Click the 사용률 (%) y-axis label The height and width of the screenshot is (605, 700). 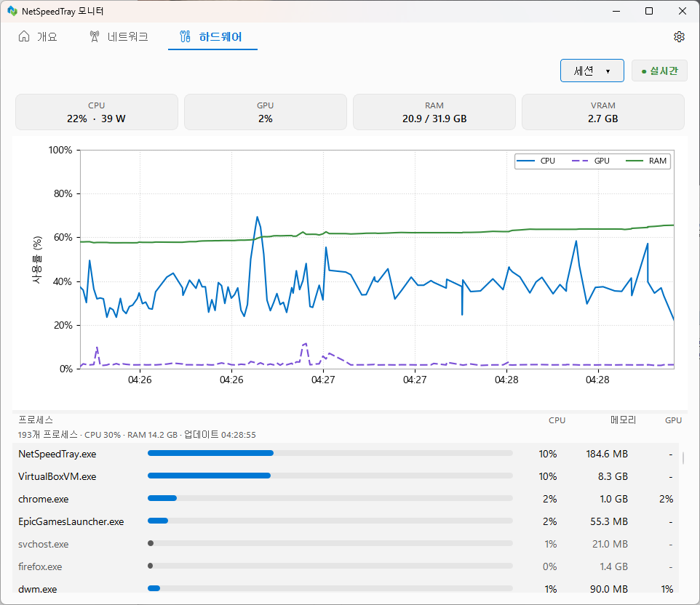point(37,260)
